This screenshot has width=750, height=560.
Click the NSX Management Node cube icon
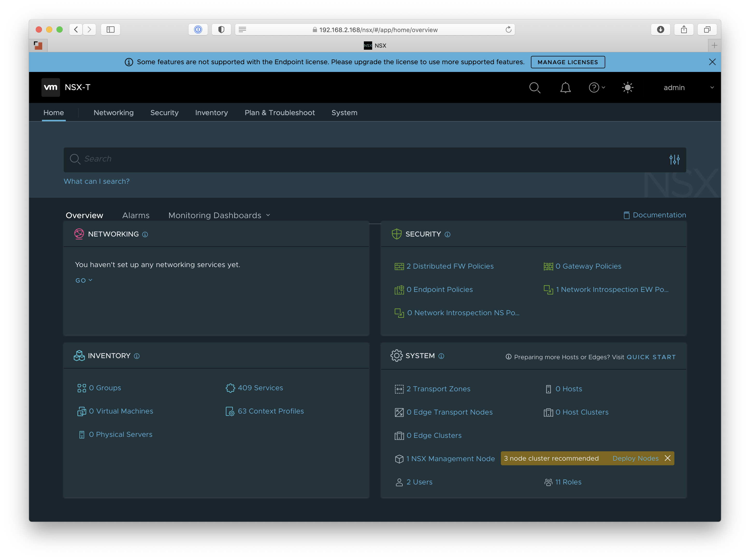tap(399, 459)
